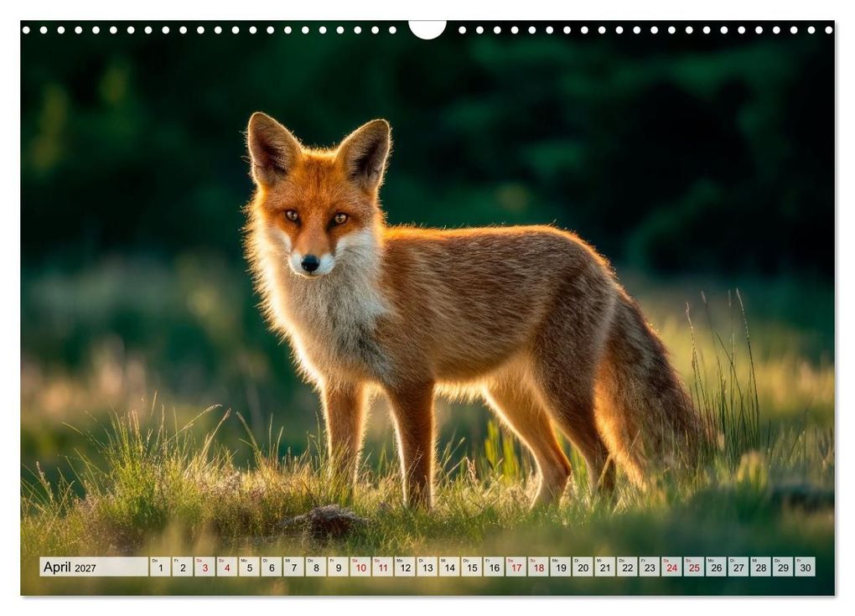Select day 2 in the calendar strip
The image size is (855, 616).
pos(183,567)
